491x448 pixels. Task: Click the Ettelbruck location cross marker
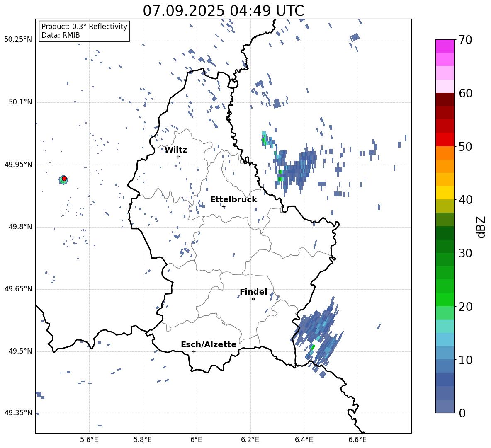click(224, 206)
